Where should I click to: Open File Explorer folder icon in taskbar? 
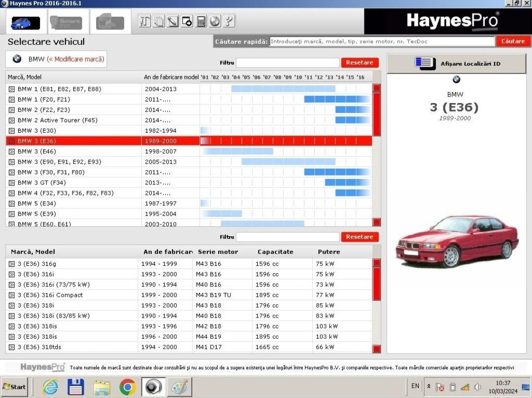click(x=101, y=387)
